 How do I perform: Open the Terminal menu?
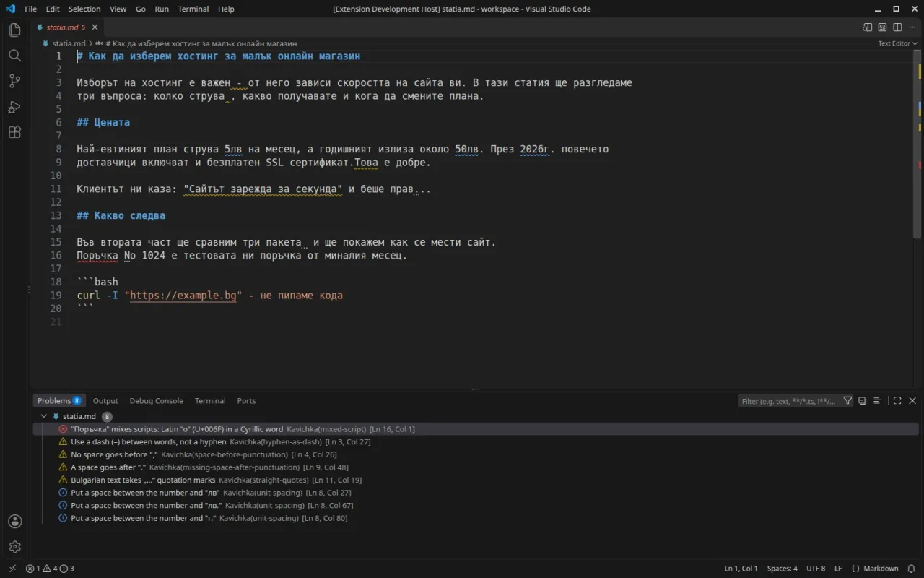193,9
